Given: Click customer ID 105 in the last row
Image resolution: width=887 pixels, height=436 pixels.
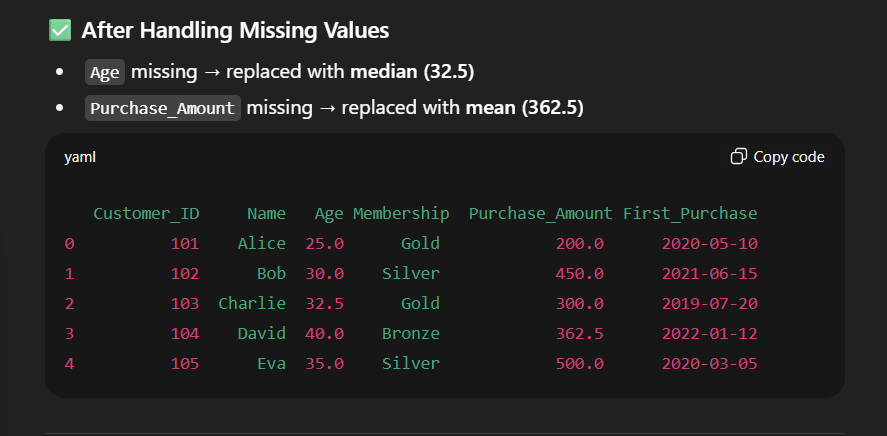Looking at the screenshot, I should pyautogui.click(x=184, y=363).
